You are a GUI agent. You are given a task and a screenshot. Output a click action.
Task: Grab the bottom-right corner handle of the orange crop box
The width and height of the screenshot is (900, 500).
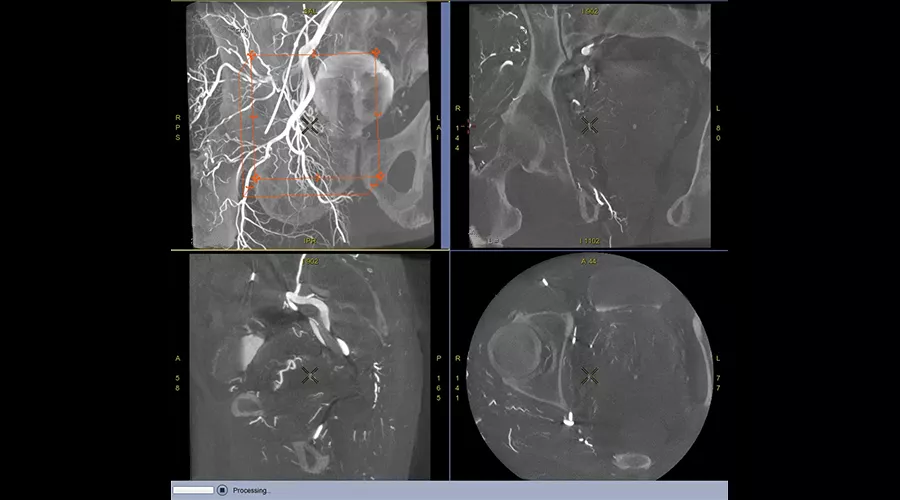pos(379,176)
